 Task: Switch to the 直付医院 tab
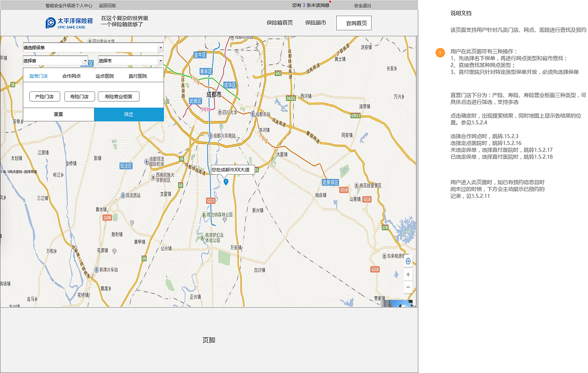pos(138,76)
